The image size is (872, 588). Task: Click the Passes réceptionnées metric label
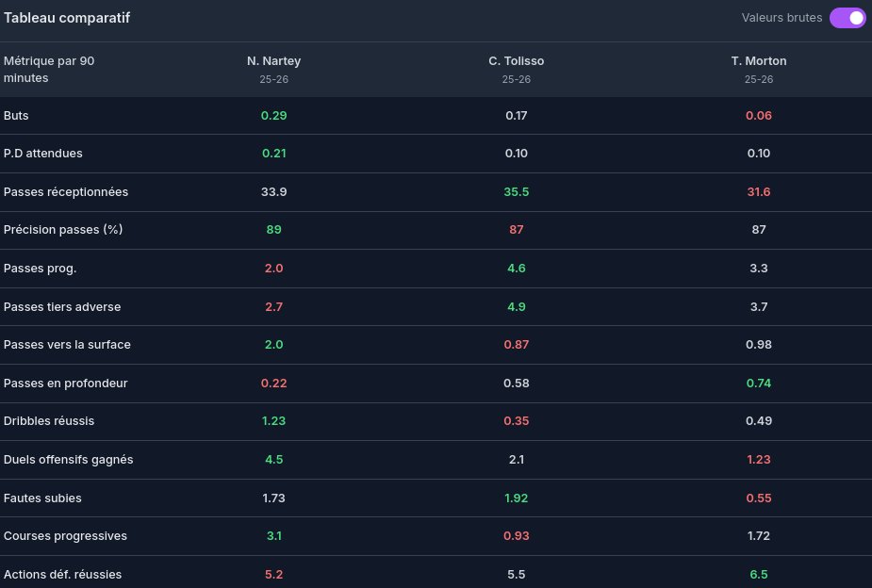66,191
